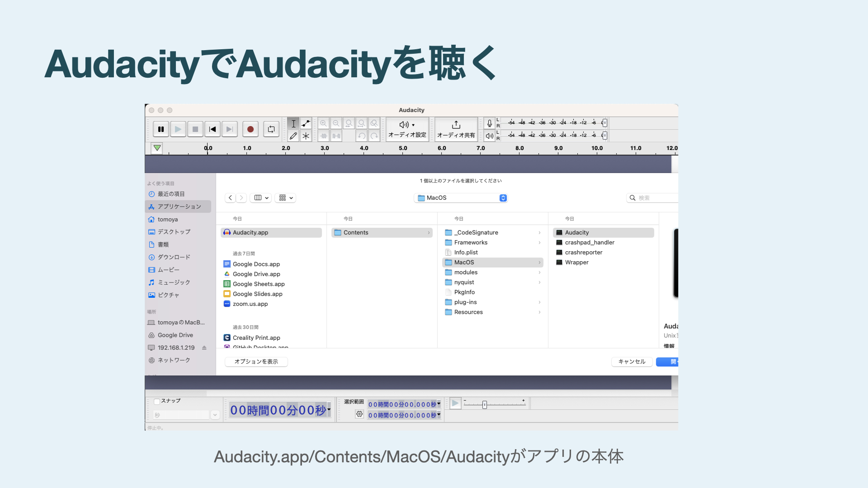The width and height of the screenshot is (868, 488).
Task: Select ダウンロード in the sidebar
Action: 174,257
